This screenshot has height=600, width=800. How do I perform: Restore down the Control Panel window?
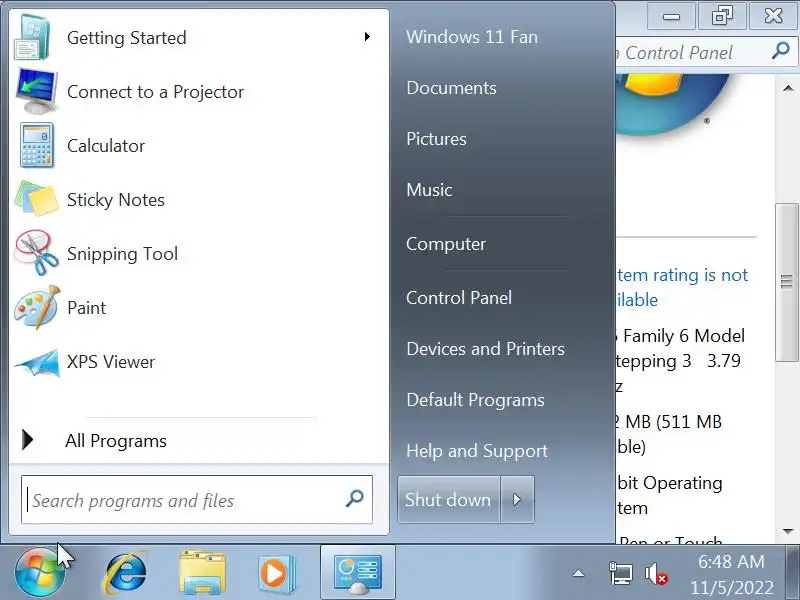pyautogui.click(x=722, y=16)
